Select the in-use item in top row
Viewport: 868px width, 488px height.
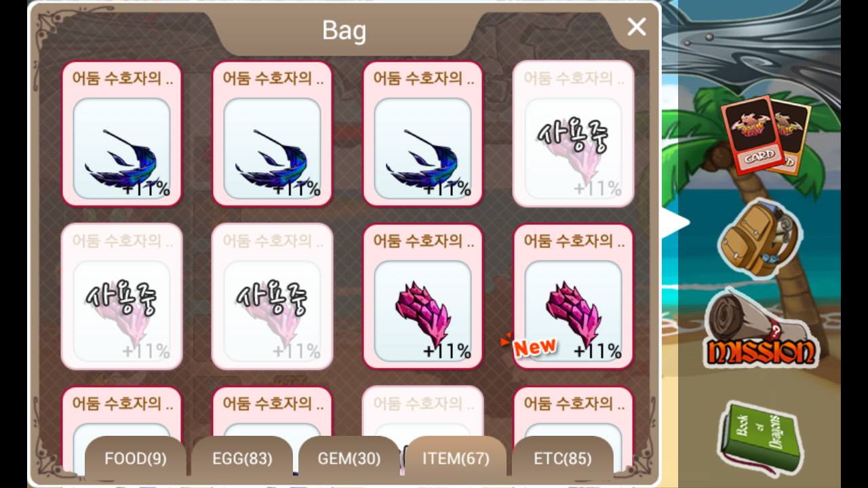[x=574, y=134]
